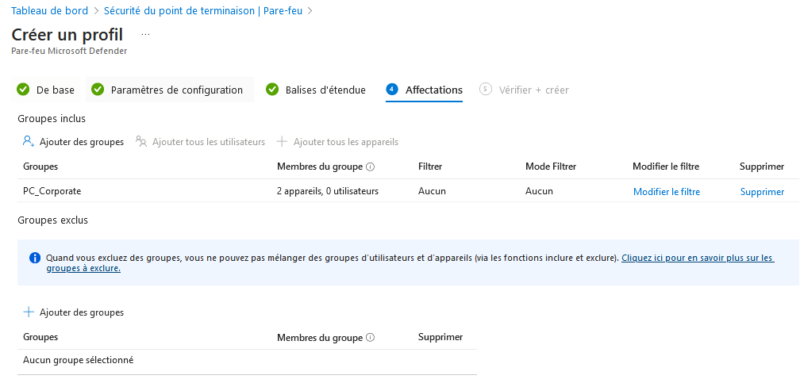The image size is (800, 383).
Task: Click the blue info icon in the exclusion notice
Action: point(35,258)
